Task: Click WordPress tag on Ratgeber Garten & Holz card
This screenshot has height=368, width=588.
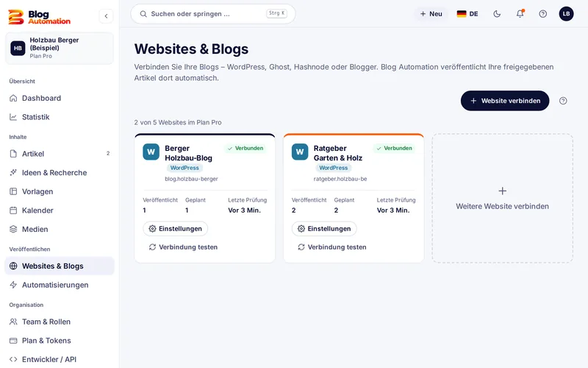Action: pos(334,168)
